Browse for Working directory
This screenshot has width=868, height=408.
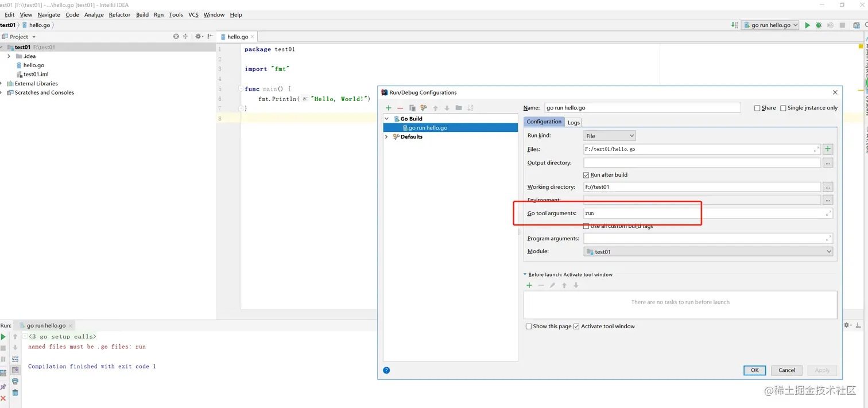828,187
